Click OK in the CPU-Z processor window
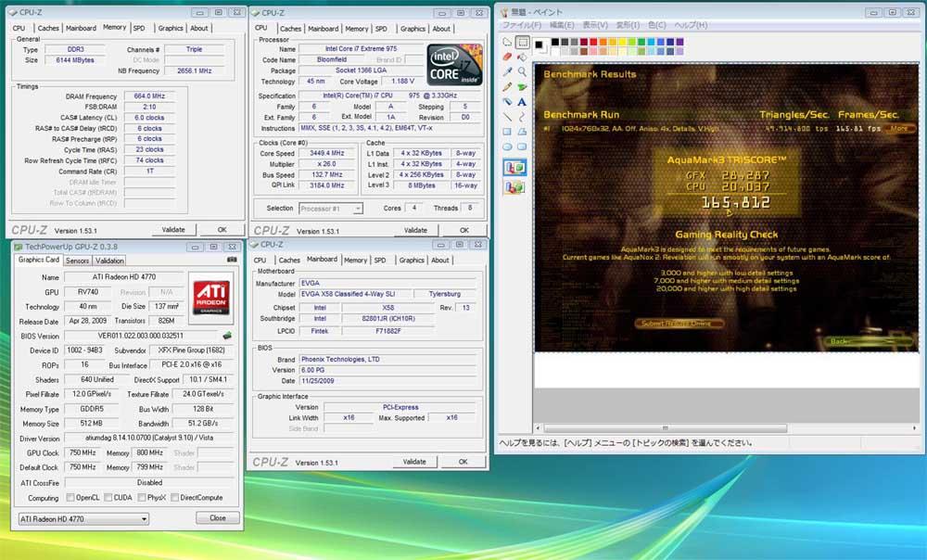This screenshot has width=927, height=560. pos(464,231)
